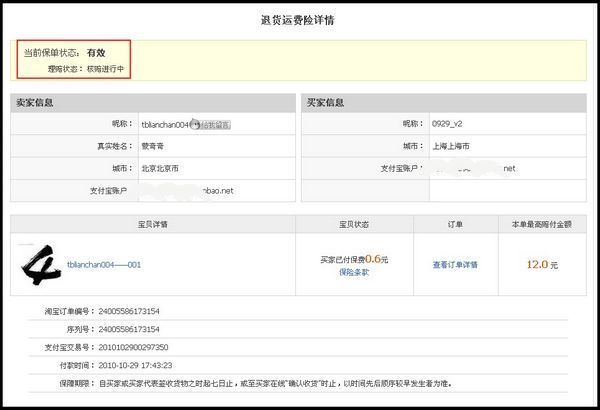Open the product thumbnail image

[x=40, y=264]
